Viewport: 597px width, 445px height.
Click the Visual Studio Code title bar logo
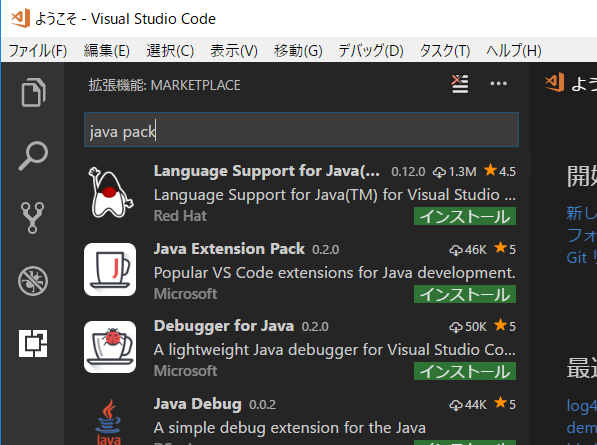click(20, 18)
